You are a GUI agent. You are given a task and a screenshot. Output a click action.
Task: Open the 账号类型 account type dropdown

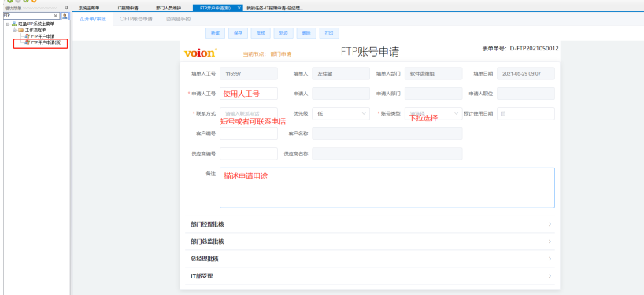tap(433, 113)
